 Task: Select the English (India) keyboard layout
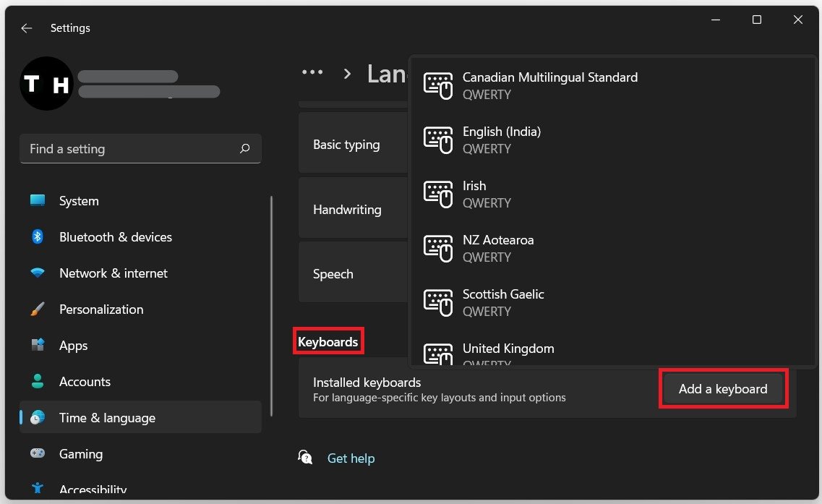(501, 140)
